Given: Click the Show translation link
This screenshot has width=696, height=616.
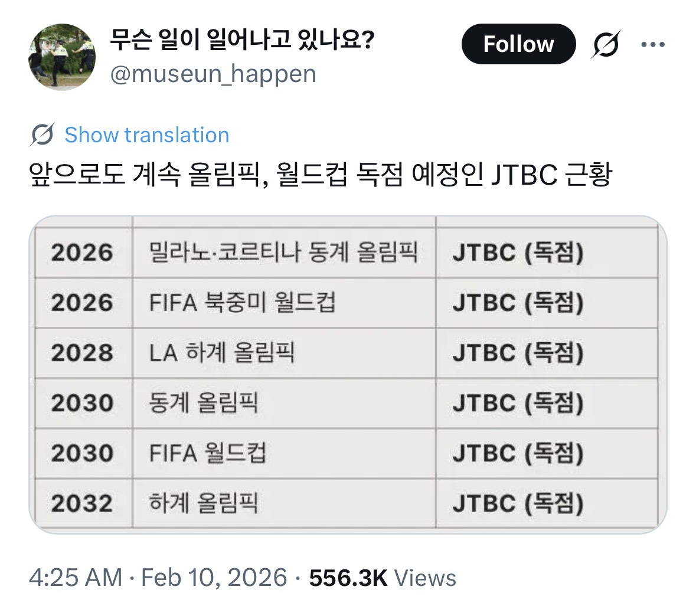Looking at the screenshot, I should 146,135.
